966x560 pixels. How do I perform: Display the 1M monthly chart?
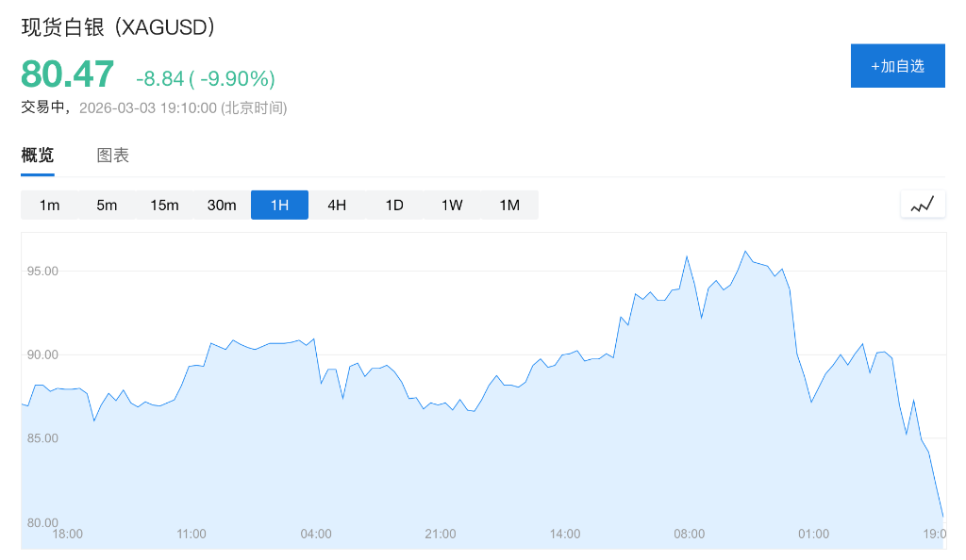coord(509,205)
